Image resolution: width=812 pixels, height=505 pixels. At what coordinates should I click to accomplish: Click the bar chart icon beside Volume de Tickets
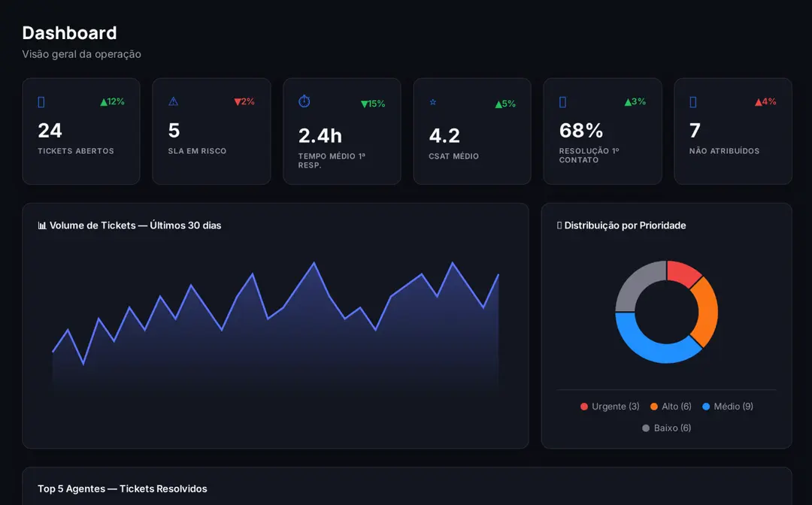point(42,225)
